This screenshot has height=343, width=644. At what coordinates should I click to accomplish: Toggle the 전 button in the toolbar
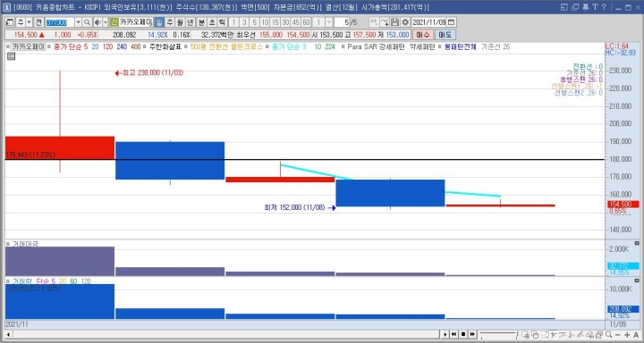pos(38,22)
